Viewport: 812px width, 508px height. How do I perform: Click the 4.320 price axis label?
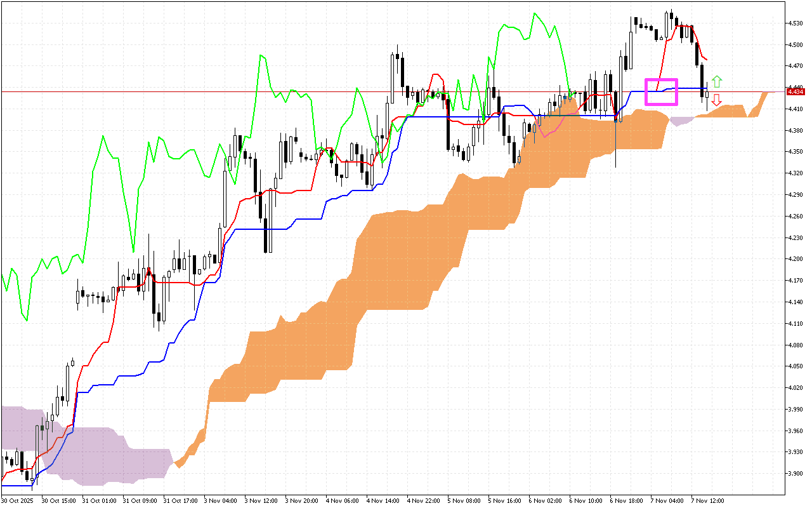click(x=795, y=173)
